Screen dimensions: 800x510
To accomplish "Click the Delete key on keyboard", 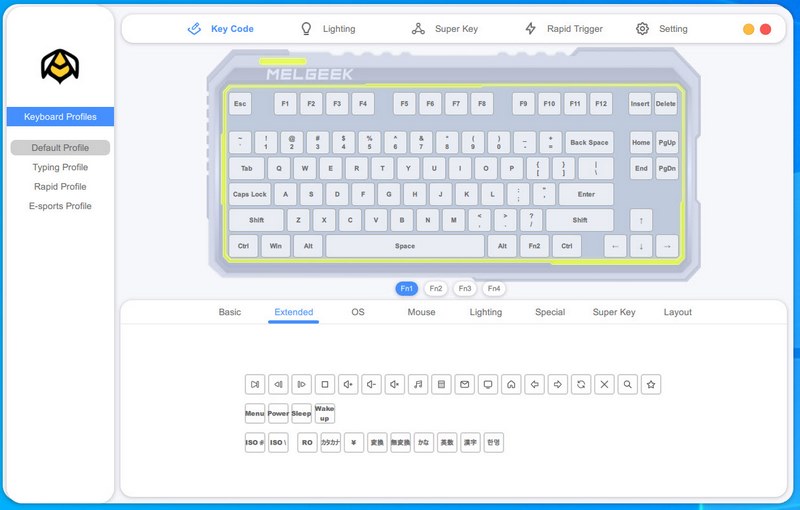I will (666, 104).
